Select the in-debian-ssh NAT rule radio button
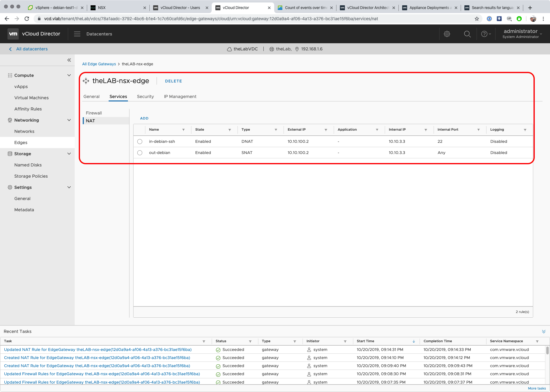 [x=140, y=142]
